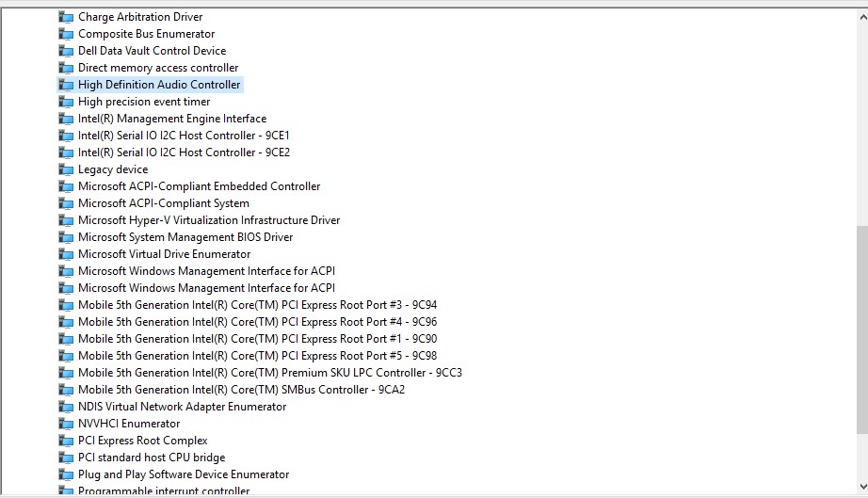Click icon of PCI Express Root Port #4

(66, 323)
